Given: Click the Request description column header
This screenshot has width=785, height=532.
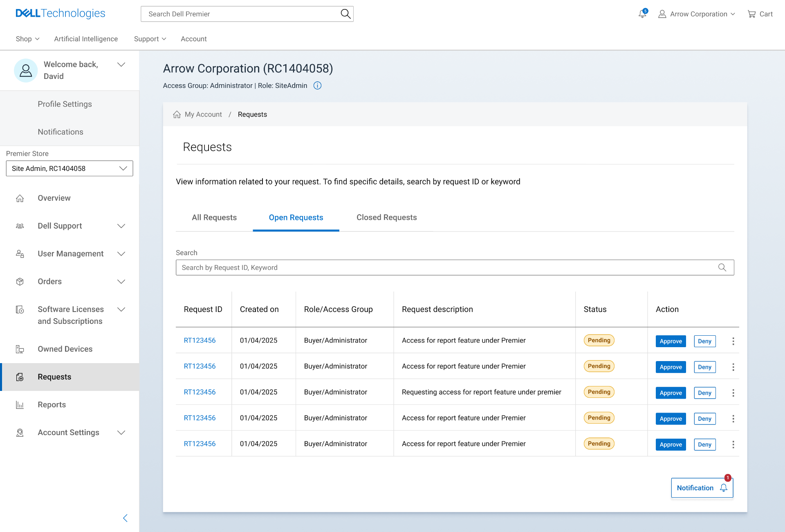Looking at the screenshot, I should [x=437, y=309].
